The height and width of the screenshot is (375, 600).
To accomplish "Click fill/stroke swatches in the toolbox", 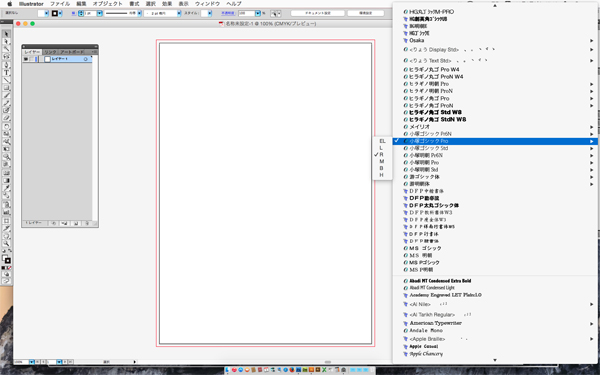I will [7, 259].
